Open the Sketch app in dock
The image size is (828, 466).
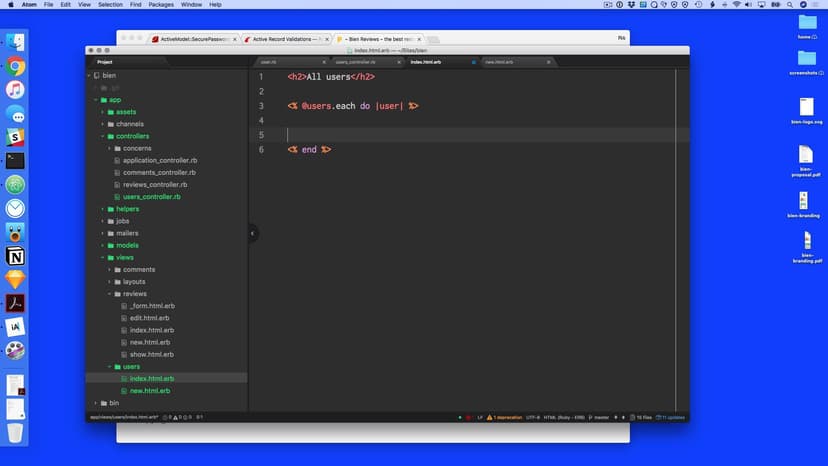(15, 279)
